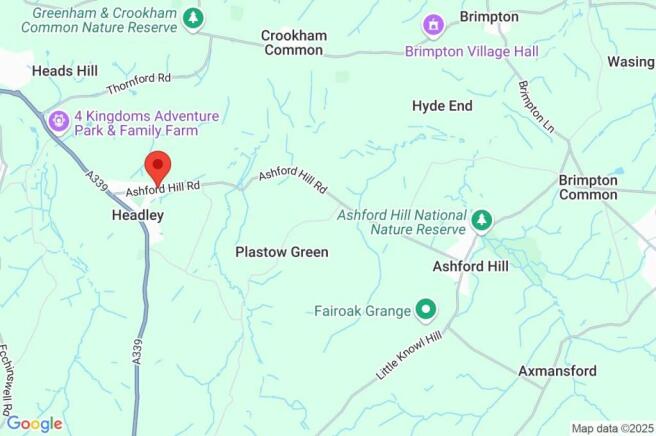Select the Fairoak Grange green marker
The width and height of the screenshot is (656, 436).
(x=425, y=310)
